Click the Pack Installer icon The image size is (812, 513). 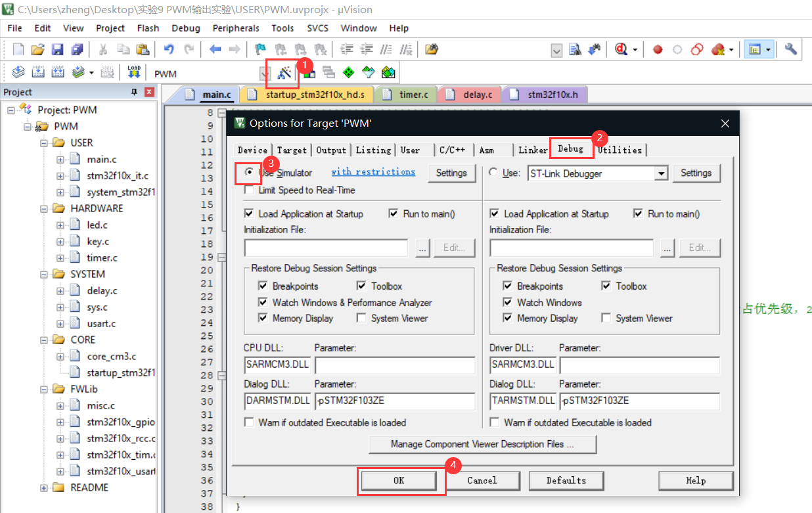click(388, 73)
